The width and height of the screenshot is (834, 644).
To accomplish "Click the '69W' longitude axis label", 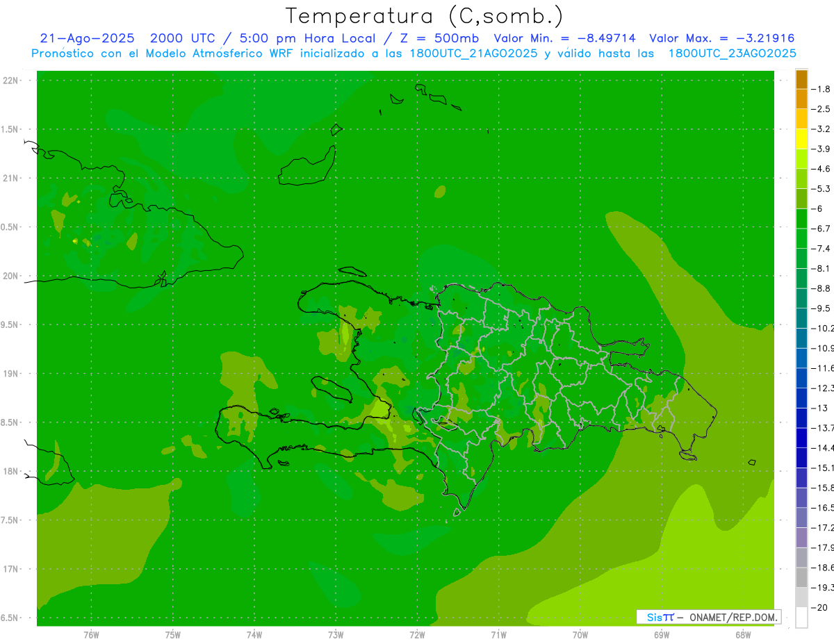I will point(662,635).
